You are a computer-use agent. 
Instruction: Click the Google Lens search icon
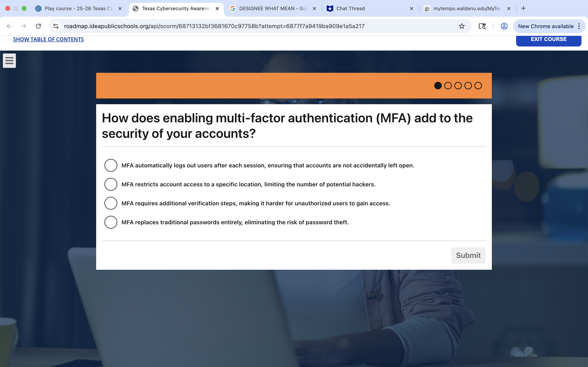pyautogui.click(x=482, y=26)
